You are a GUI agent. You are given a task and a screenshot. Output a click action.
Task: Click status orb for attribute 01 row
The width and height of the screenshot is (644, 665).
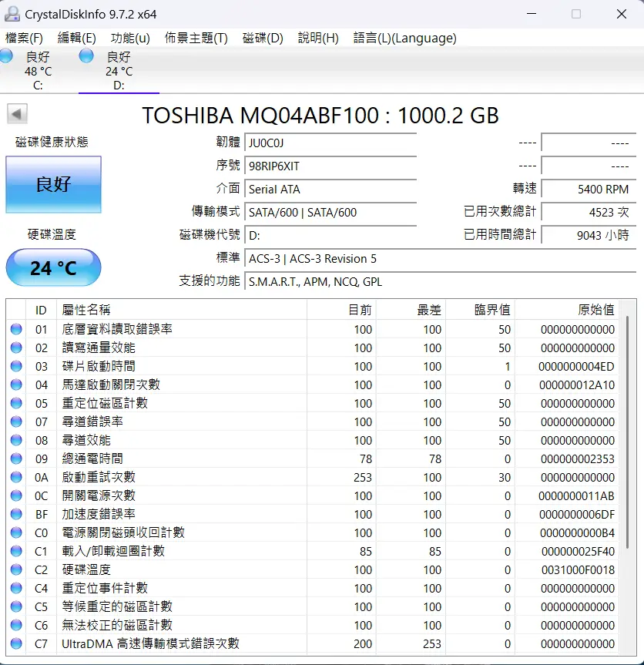pyautogui.click(x=16, y=330)
